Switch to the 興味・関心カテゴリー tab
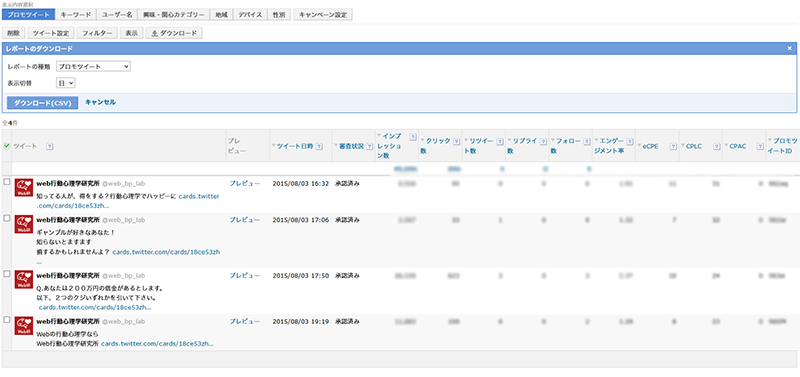Screen dimensions: 800x377 (174, 15)
